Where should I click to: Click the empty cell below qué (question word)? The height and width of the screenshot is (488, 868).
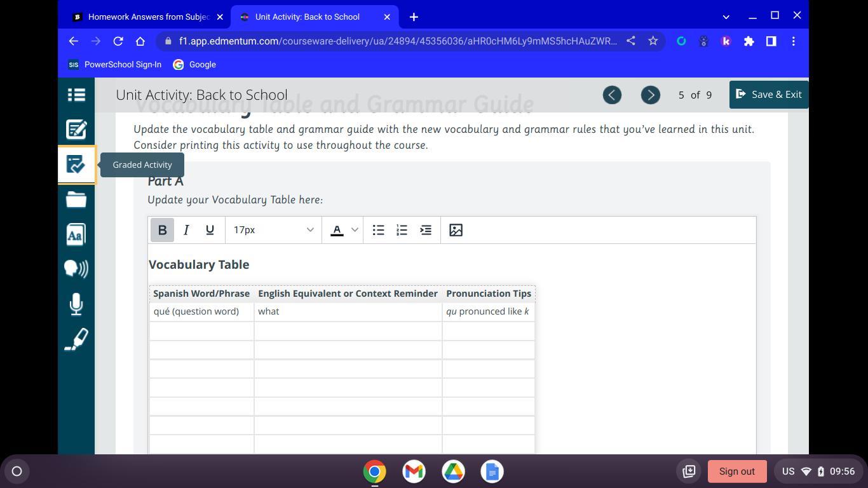pos(201,330)
